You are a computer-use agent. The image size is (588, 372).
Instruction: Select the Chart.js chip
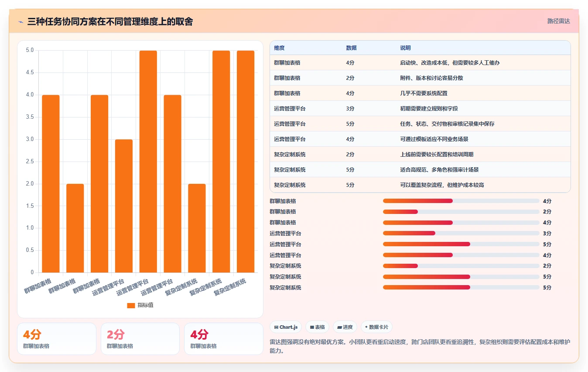click(x=286, y=327)
